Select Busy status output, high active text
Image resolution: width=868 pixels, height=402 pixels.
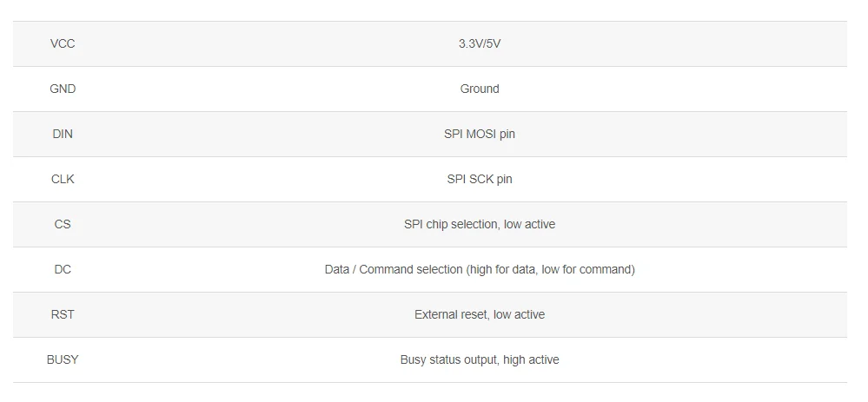click(x=480, y=359)
